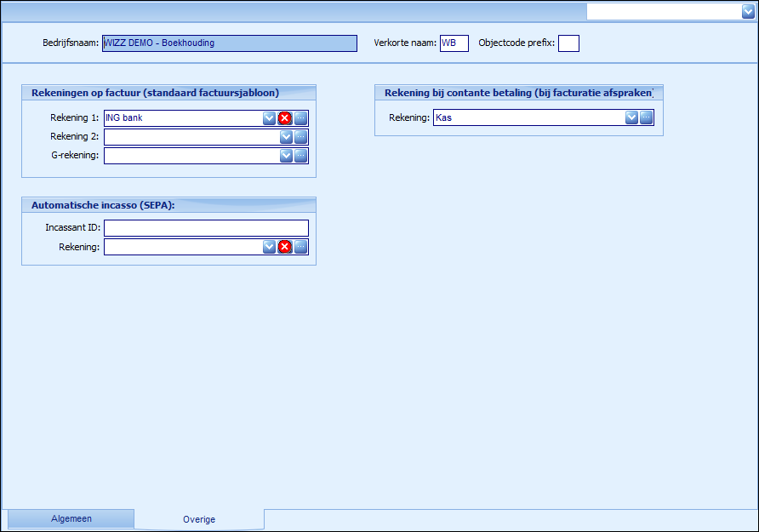Browse accounts for the Kas rekening
Viewport: 759px width, 532px height.
click(x=647, y=117)
